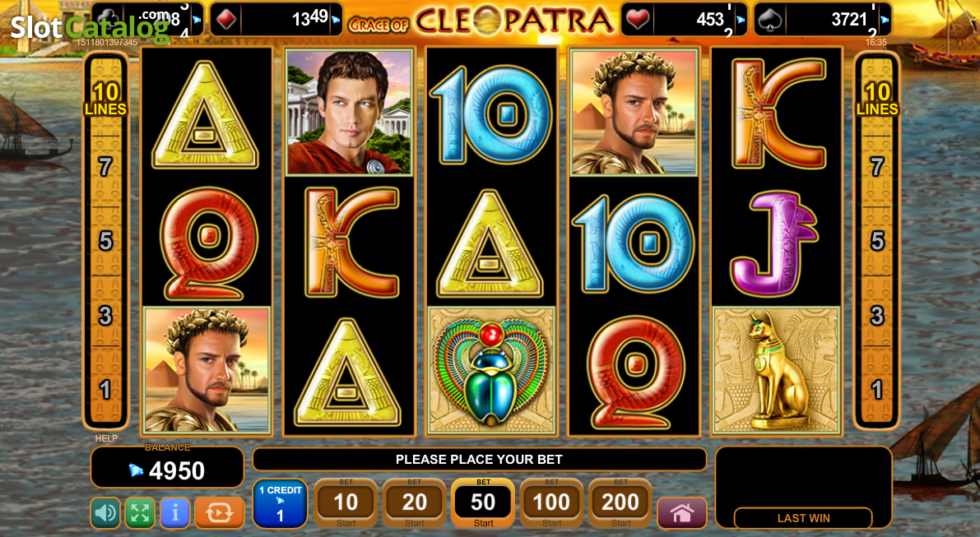This screenshot has height=537, width=980.
Task: Expand the spades jackpot 3721 arrow
Action: coord(885,20)
